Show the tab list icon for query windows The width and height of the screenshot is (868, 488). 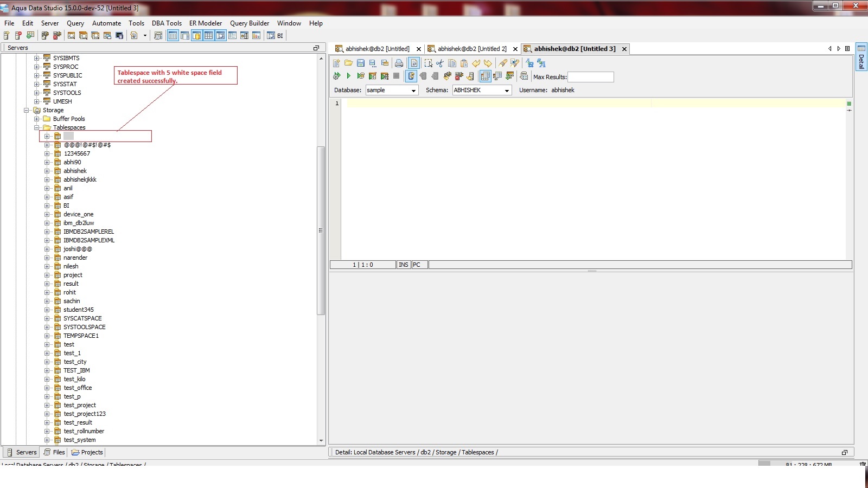click(847, 49)
